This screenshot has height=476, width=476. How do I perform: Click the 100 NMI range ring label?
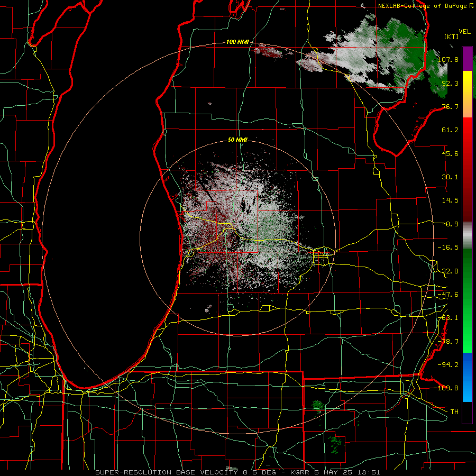(237, 42)
